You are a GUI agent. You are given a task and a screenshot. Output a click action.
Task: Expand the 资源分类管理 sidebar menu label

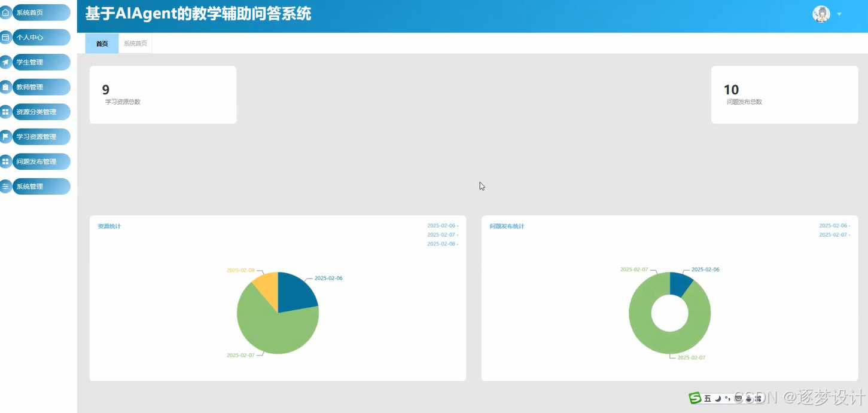point(36,112)
